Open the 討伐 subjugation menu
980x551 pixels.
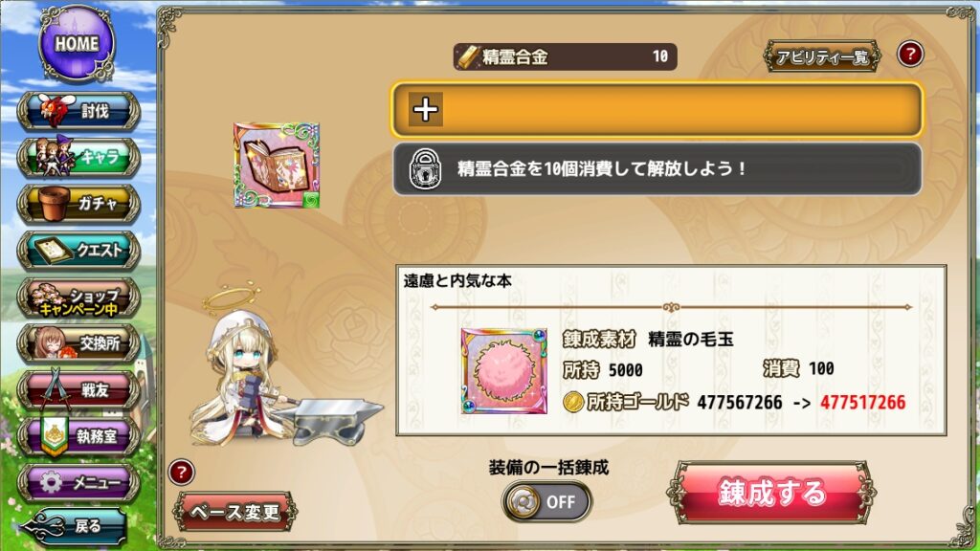point(78,111)
